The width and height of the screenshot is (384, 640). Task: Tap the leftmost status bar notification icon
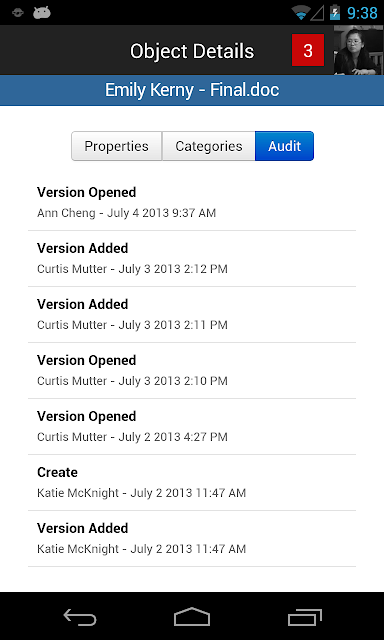(18, 13)
